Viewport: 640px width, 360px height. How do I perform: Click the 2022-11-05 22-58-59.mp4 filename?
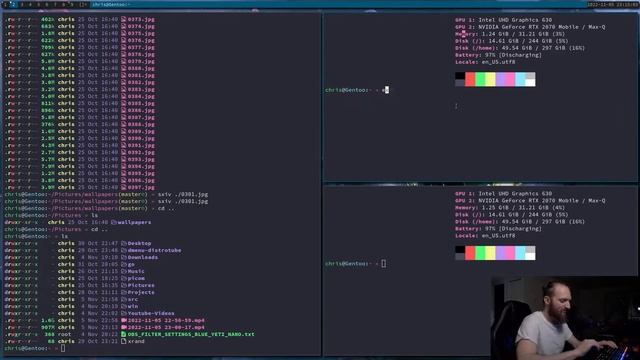point(166,320)
